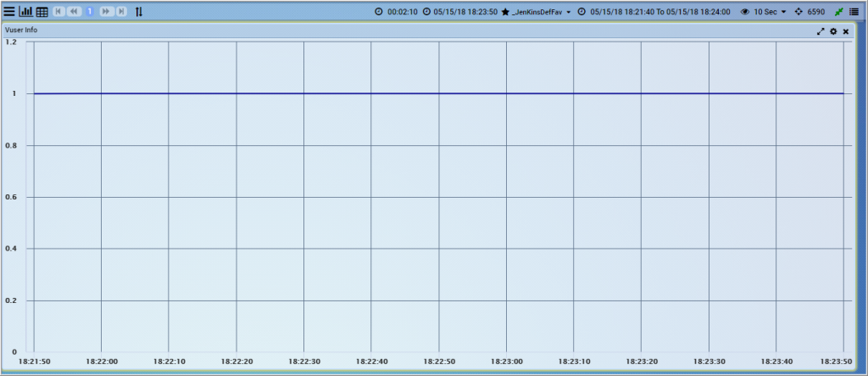Click the blue Vuser line in graph
868x376 pixels.
pos(438,93)
